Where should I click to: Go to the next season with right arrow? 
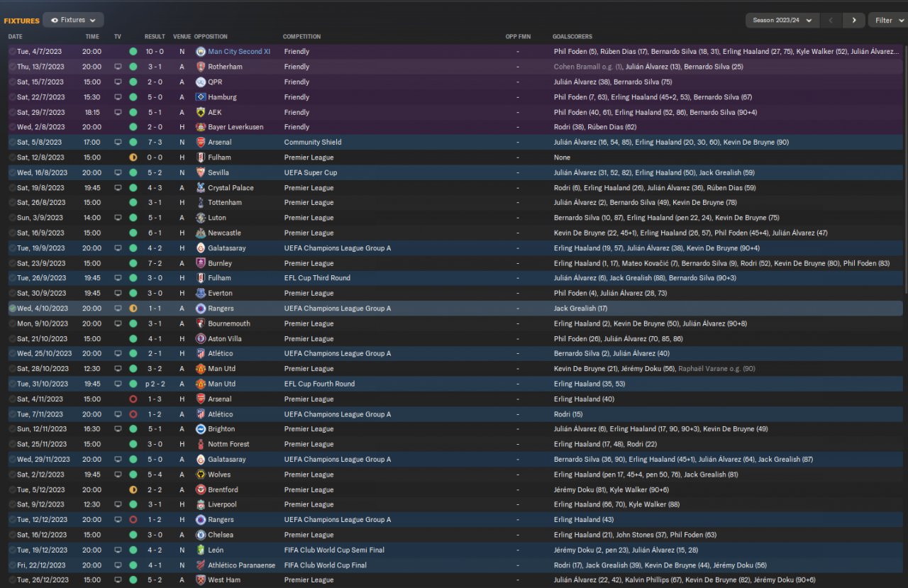coord(853,20)
